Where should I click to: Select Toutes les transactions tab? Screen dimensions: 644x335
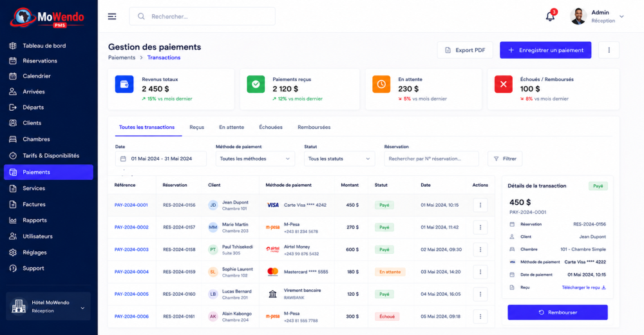147,128
